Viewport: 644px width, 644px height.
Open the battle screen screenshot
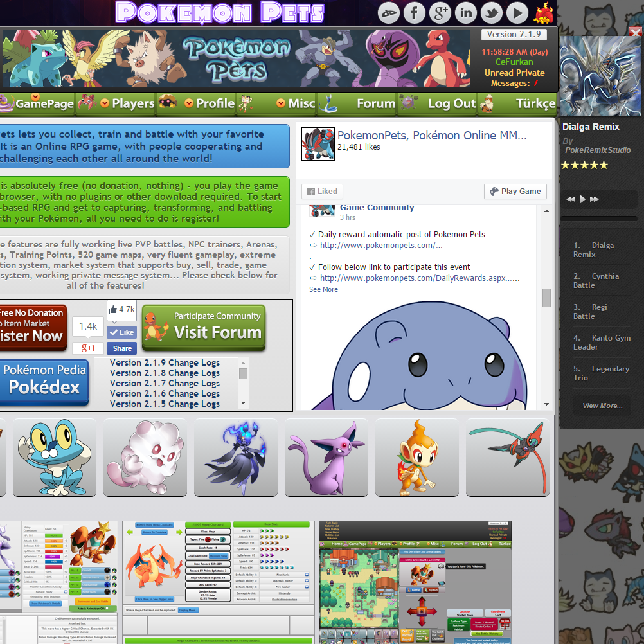58,582
